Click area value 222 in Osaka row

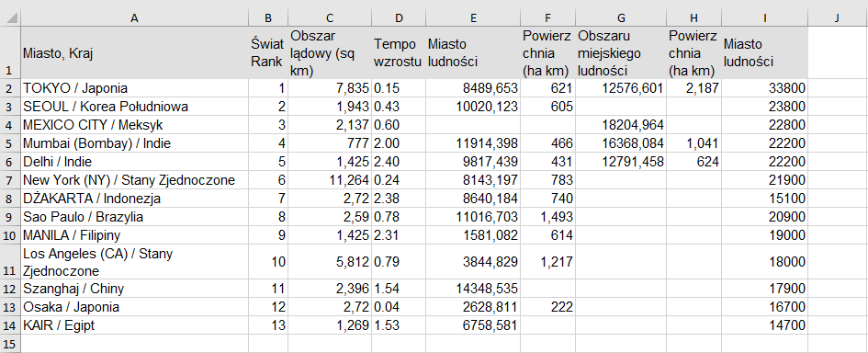[547, 307]
